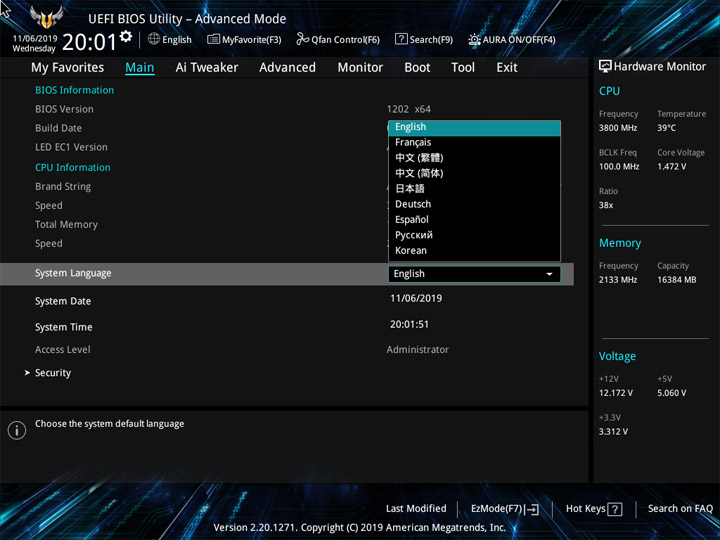
Task: Select Français from language list
Action: click(474, 142)
